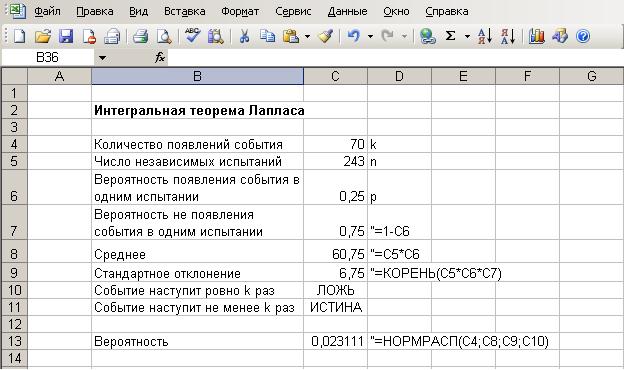Click the Name Box showing B36
Viewport: 624px width, 370px height.
click(48, 58)
